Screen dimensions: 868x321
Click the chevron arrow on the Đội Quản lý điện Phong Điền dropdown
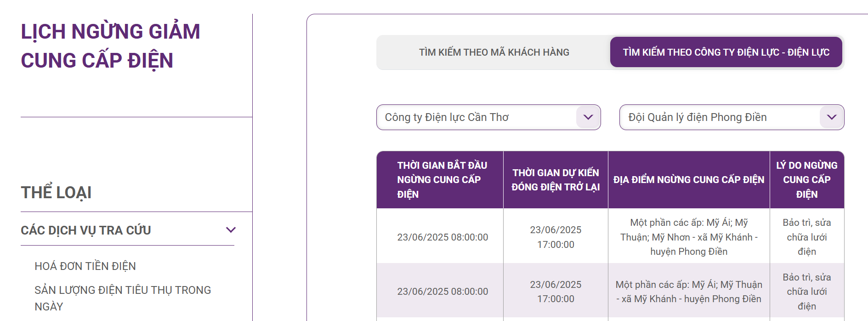pyautogui.click(x=831, y=117)
